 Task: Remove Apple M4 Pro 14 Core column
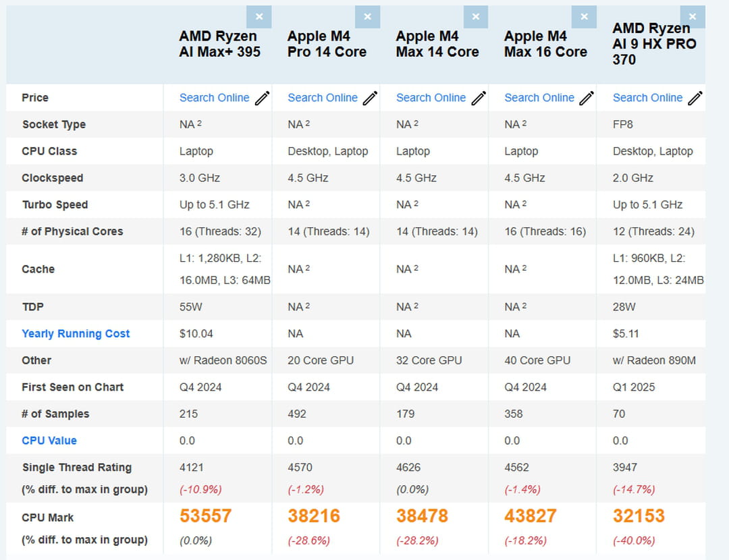point(367,17)
